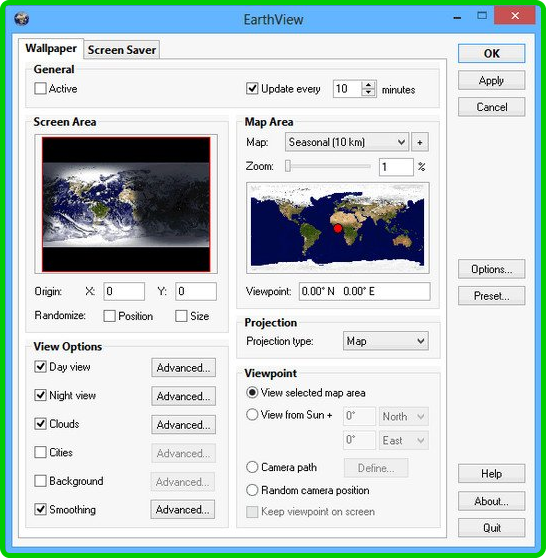The height and width of the screenshot is (558, 546).
Task: Click the Screen Area earth preview
Action: click(126, 204)
